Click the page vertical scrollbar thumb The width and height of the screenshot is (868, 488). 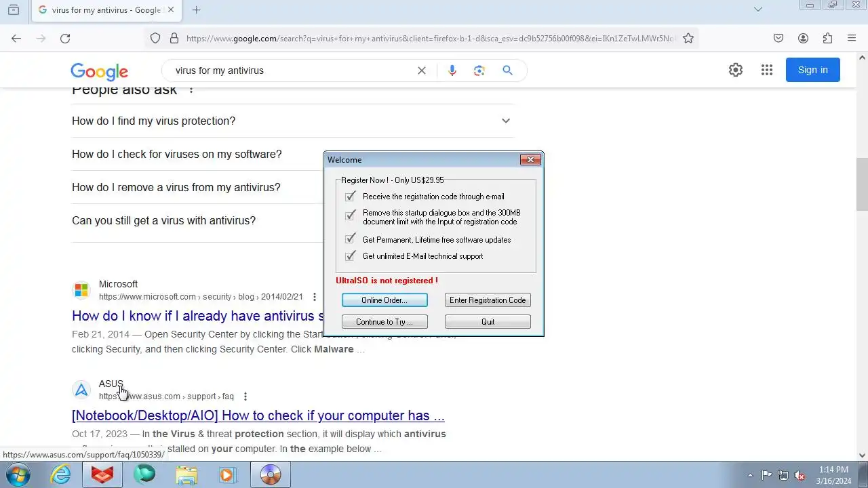point(862,185)
